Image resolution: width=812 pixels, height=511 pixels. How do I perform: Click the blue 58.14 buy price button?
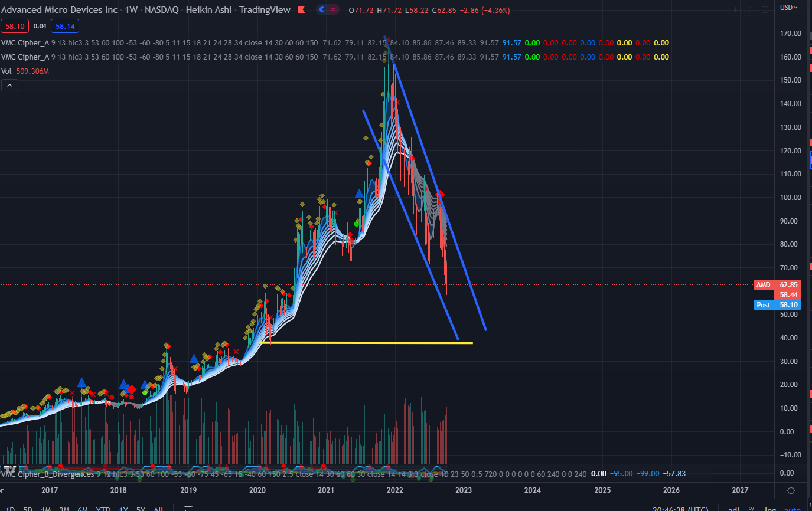tap(64, 26)
